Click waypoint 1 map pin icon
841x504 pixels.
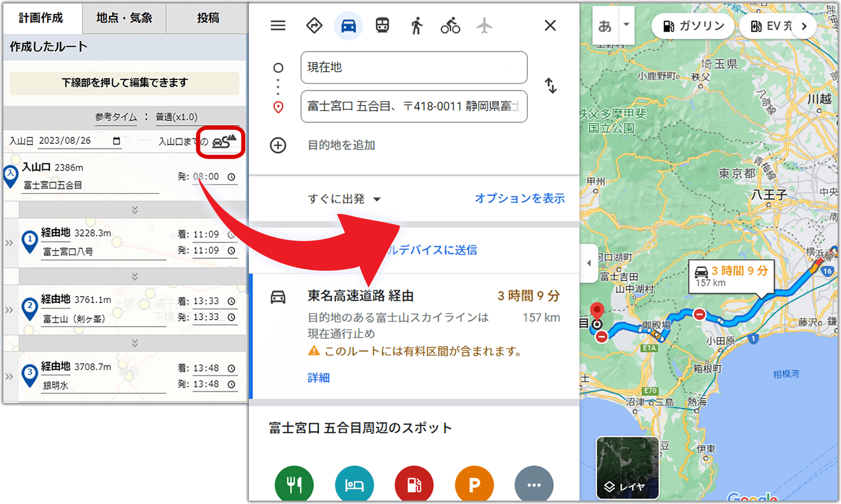[29, 242]
